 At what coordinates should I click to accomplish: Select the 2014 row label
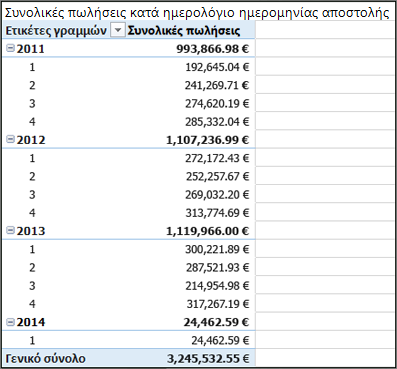click(x=31, y=322)
